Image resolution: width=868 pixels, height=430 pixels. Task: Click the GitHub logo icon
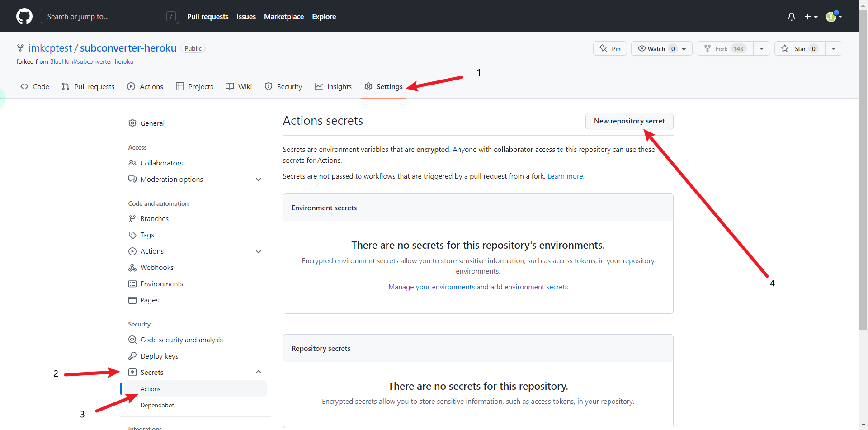[x=24, y=16]
